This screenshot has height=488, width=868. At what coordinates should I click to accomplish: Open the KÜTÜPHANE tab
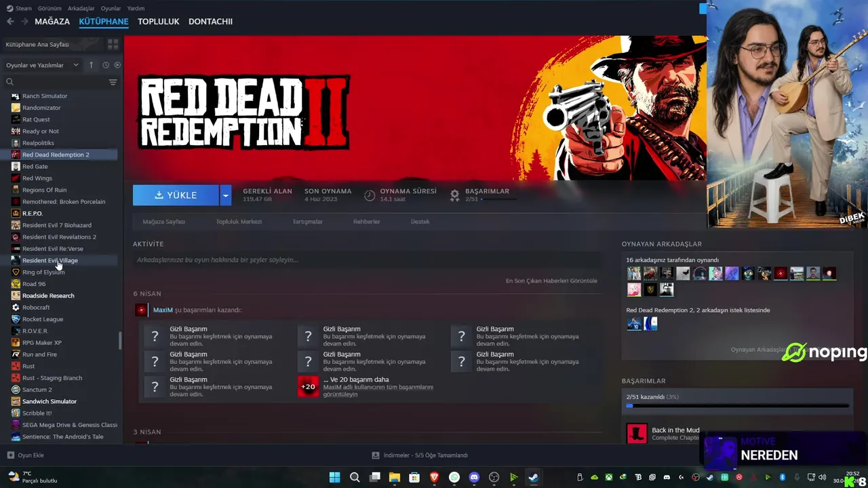(x=104, y=22)
